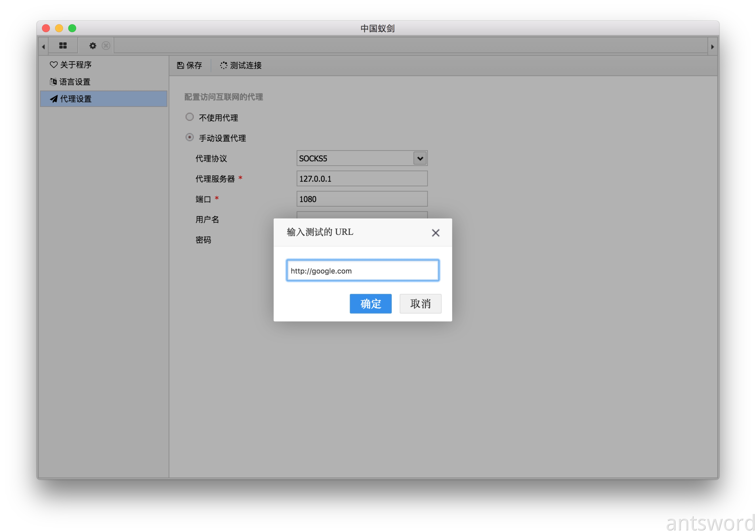Click the grid home tab icon

63,46
